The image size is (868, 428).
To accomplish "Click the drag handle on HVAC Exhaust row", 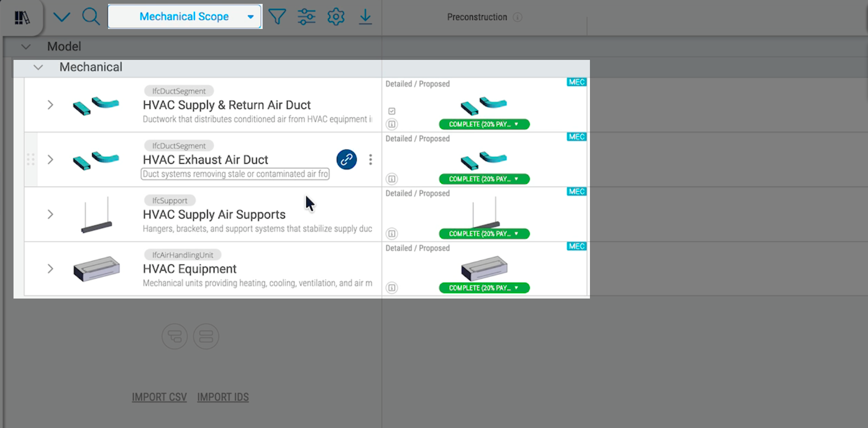I will pyautogui.click(x=30, y=159).
